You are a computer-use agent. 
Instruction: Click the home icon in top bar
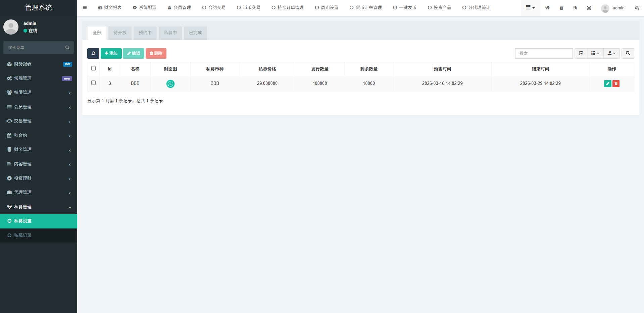tap(547, 8)
